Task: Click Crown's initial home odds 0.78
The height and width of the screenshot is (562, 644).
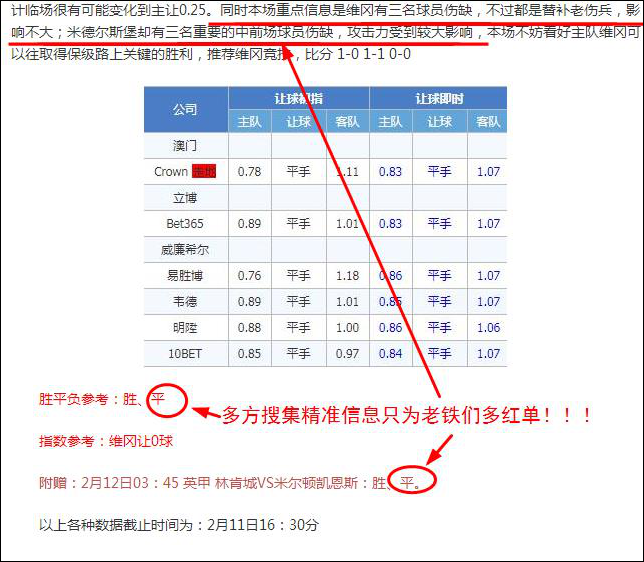Action: [249, 171]
